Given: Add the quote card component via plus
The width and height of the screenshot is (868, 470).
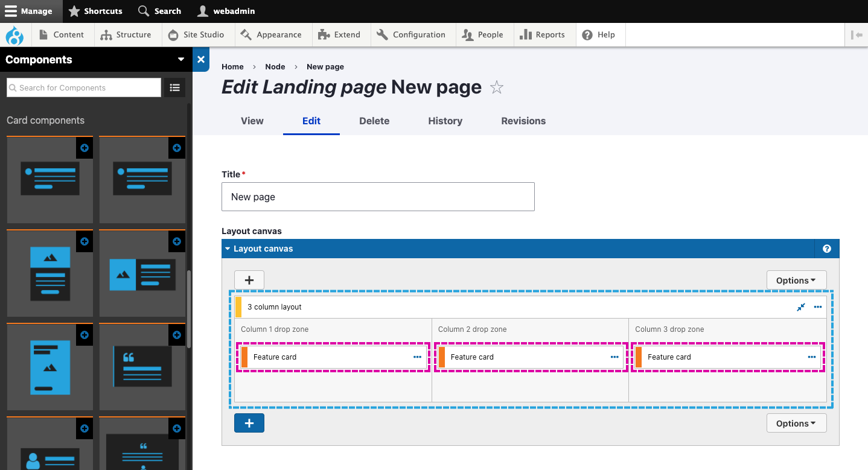Looking at the screenshot, I should point(177,335).
